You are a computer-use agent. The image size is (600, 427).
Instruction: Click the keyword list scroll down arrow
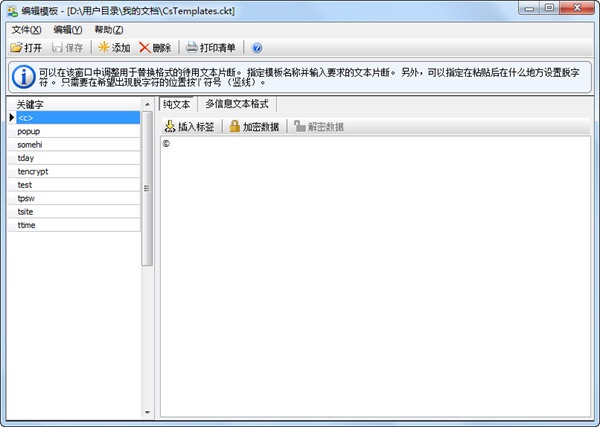[147, 412]
